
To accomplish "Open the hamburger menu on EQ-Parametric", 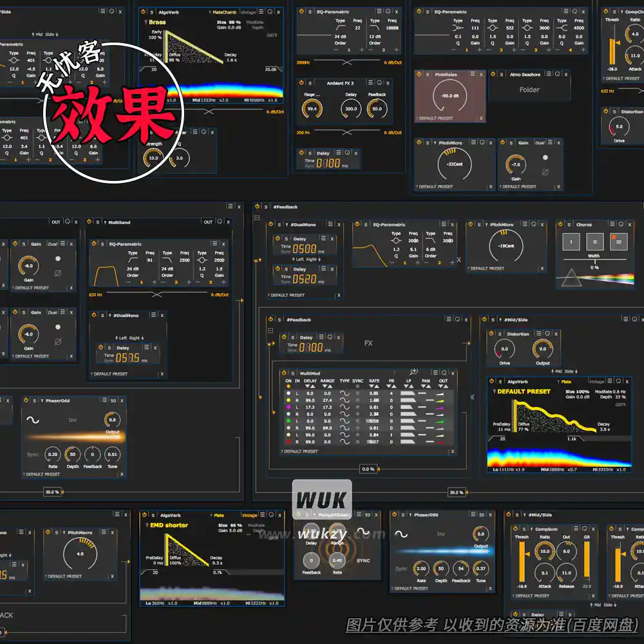I will tap(379, 11).
